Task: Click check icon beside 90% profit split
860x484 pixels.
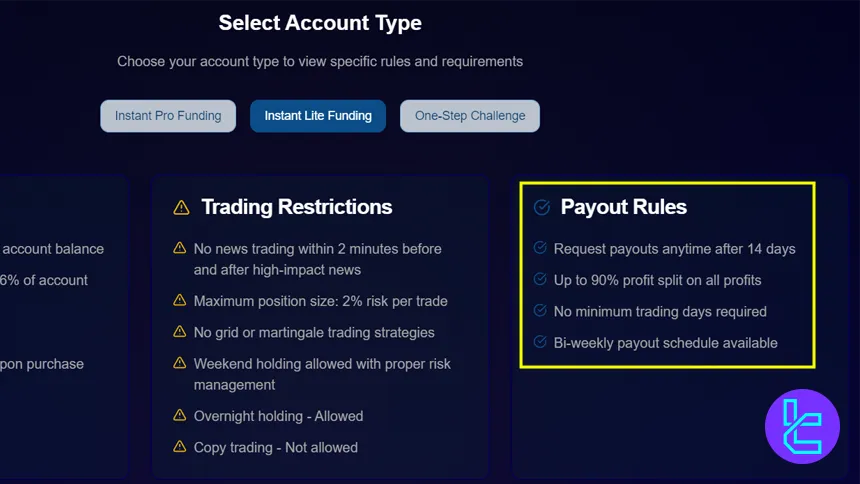Action: pyautogui.click(x=541, y=280)
